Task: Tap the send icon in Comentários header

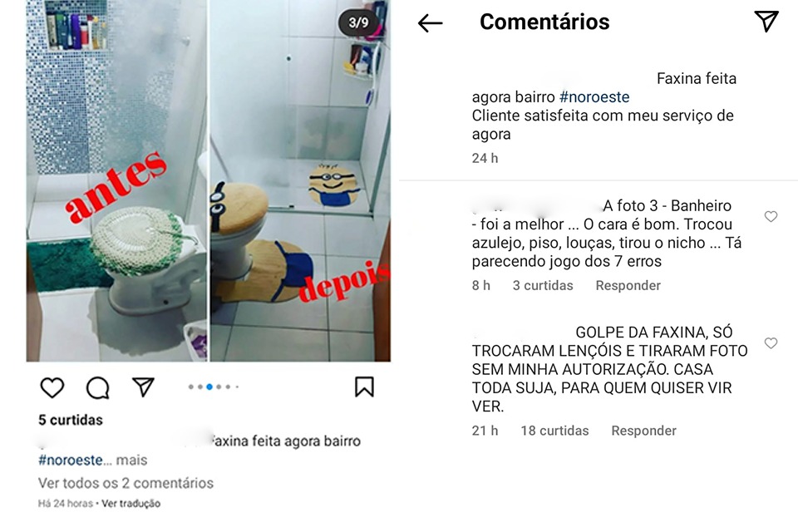Action: (766, 21)
